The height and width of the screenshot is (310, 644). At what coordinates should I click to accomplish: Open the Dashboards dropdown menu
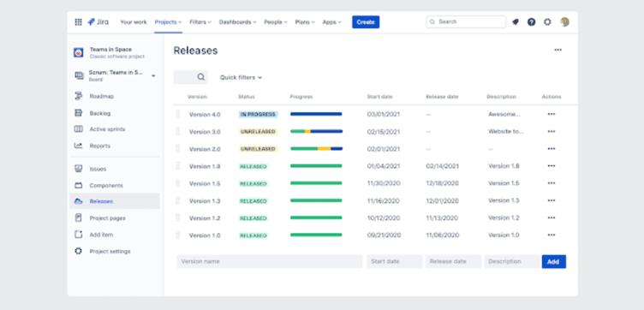coord(237,22)
